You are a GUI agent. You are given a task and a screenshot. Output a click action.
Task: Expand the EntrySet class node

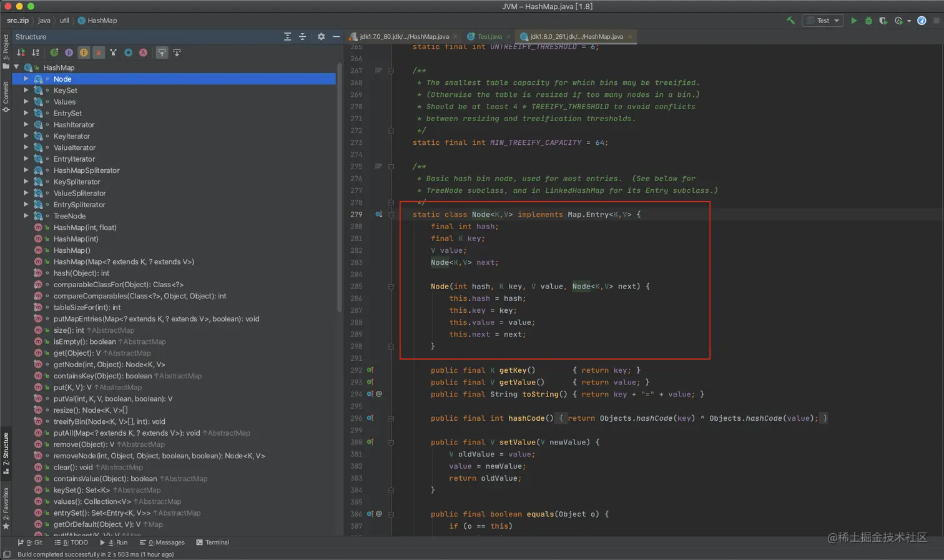(x=26, y=113)
